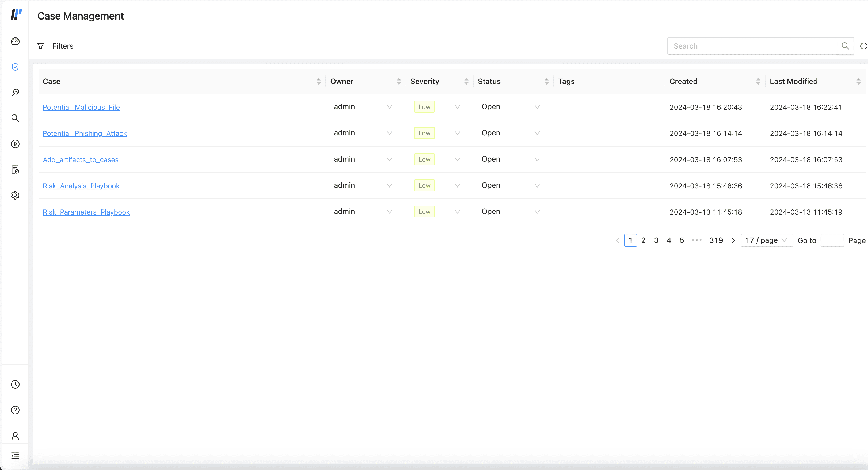Screen dimensions: 868x470
Task: Expand the sidebar menu toggle icon
Action: [x=15, y=456]
